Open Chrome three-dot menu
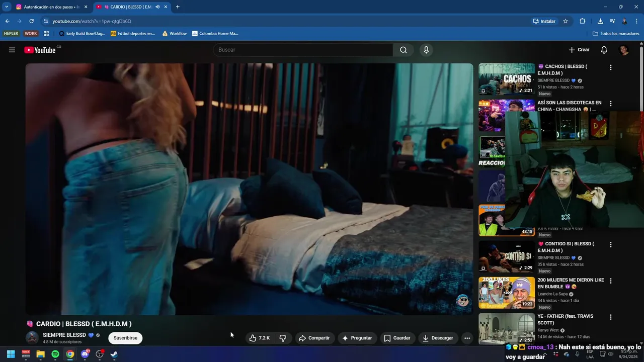 click(x=637, y=21)
